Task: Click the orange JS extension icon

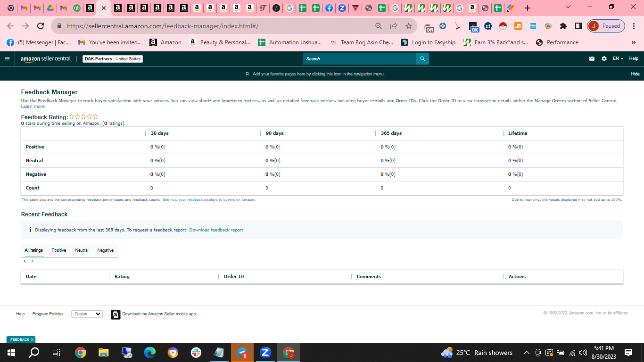Action: pyautogui.click(x=518, y=26)
